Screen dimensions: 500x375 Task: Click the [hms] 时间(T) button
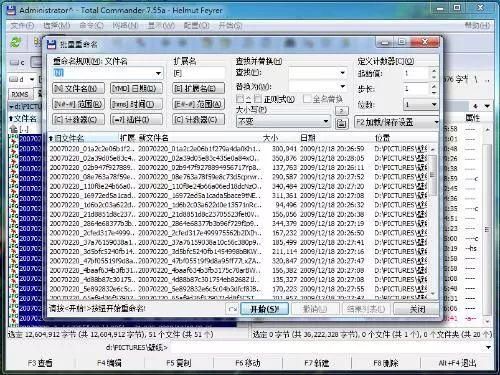[137, 104]
